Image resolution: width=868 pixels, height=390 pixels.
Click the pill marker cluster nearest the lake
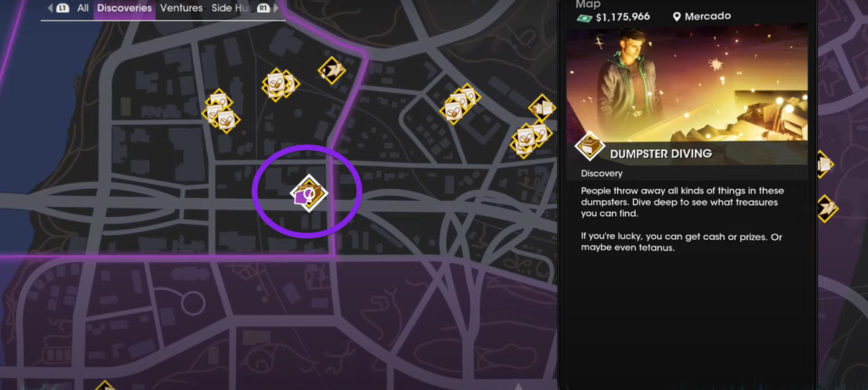coord(220,111)
